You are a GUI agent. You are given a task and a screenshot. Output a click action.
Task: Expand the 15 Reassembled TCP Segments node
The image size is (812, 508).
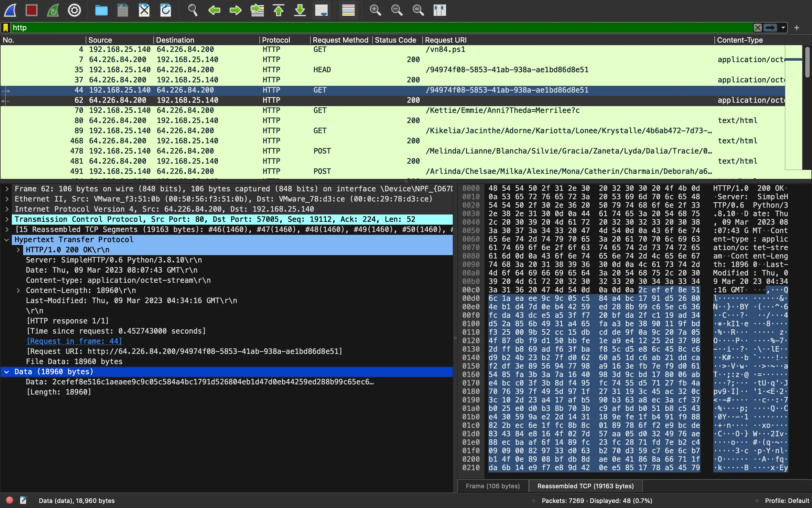coord(7,229)
